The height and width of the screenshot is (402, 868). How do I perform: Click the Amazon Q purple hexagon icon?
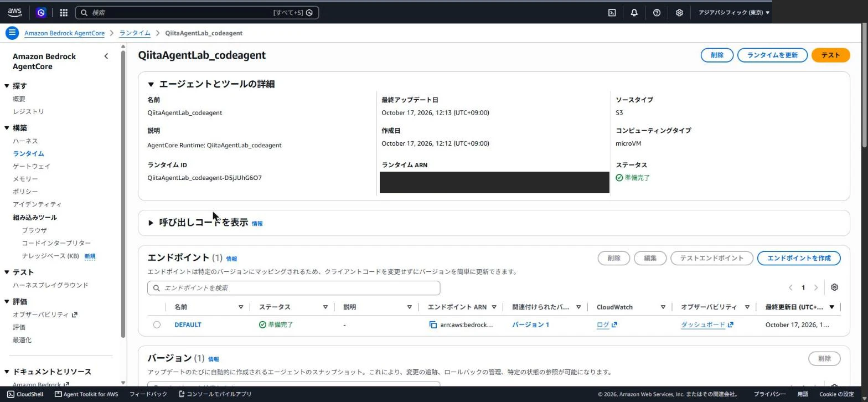pos(41,12)
